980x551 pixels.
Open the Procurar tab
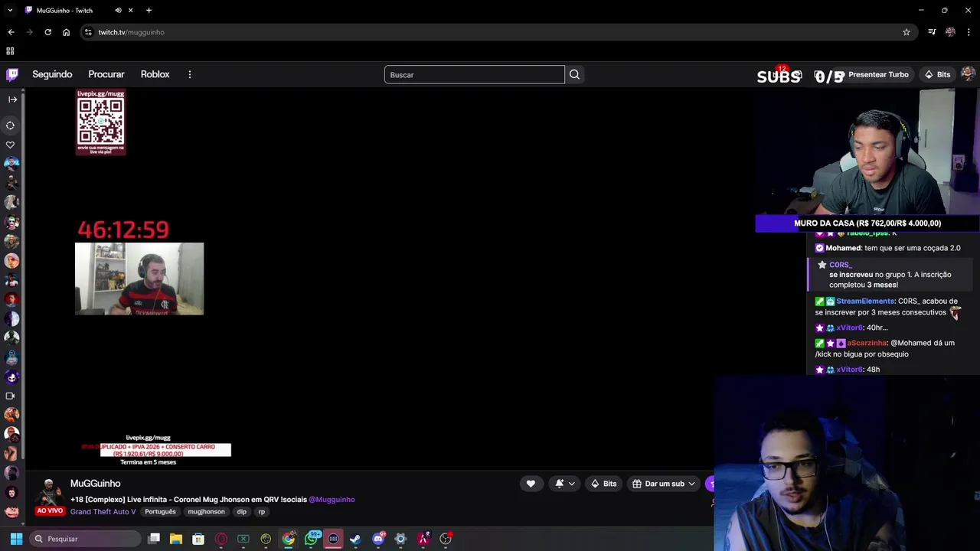(106, 74)
